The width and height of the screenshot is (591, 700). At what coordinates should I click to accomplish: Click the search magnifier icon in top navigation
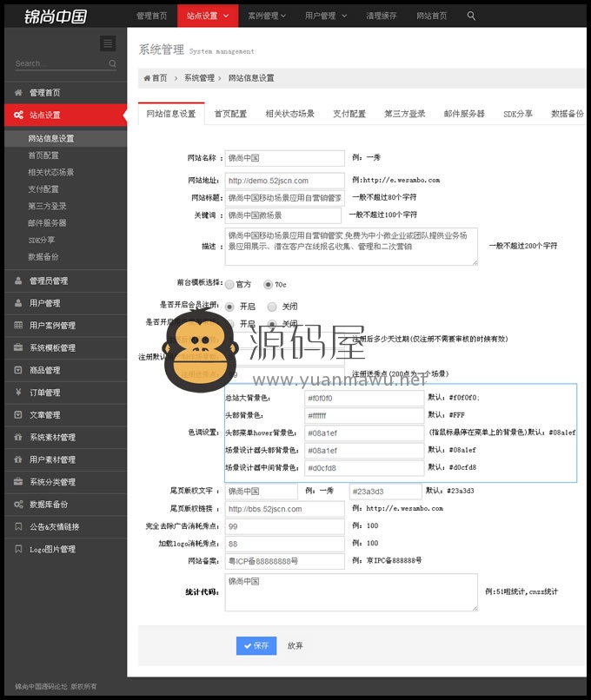[471, 16]
